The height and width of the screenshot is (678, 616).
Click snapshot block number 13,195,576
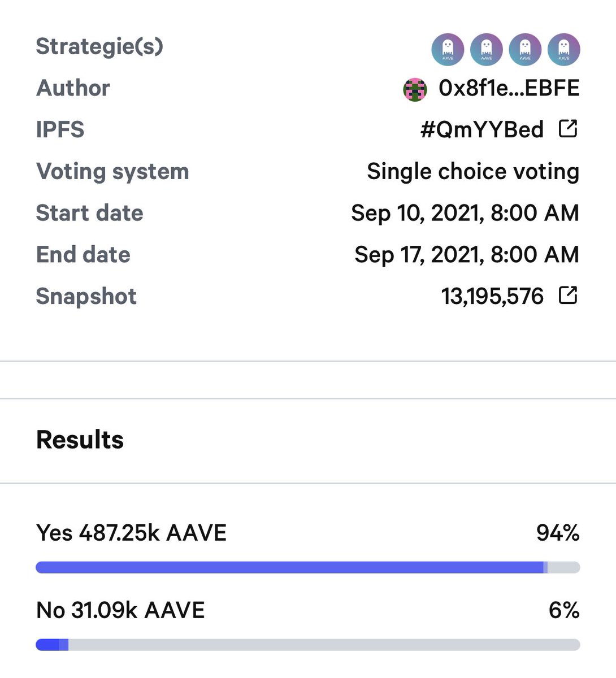coord(492,296)
